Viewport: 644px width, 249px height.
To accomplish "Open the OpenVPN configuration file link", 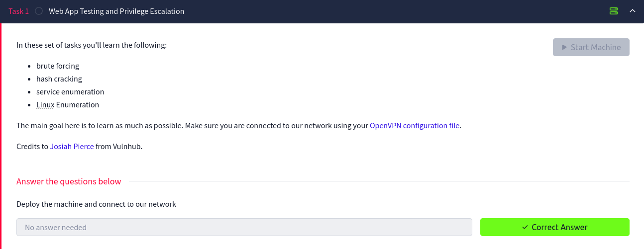I will [415, 126].
